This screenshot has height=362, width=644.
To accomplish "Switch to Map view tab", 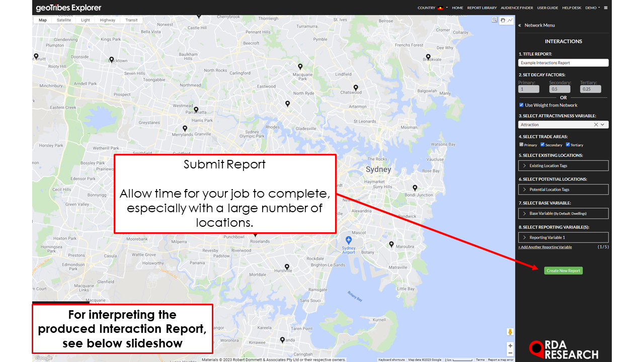I will (x=43, y=20).
